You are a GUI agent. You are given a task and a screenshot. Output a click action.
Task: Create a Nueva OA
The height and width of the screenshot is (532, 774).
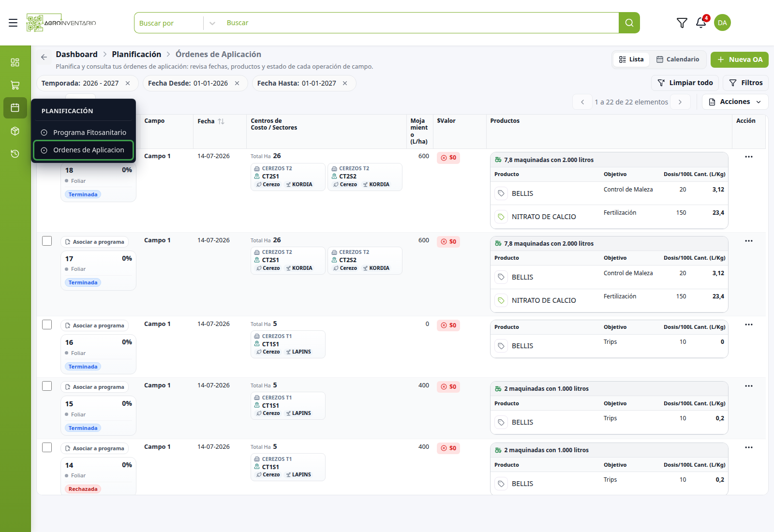point(739,59)
